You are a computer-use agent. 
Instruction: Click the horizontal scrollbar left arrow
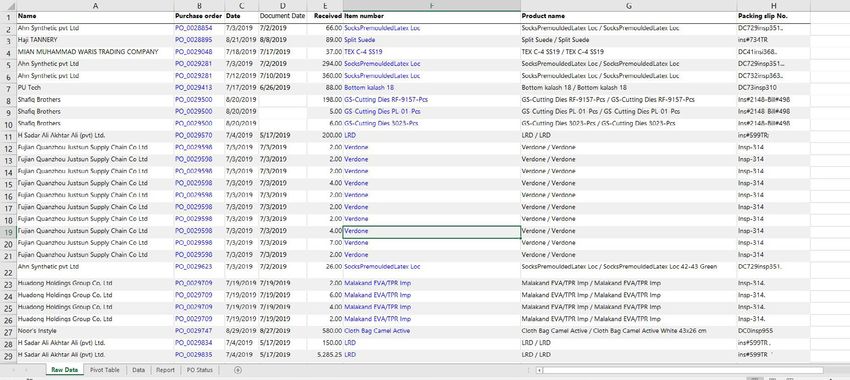pos(538,370)
